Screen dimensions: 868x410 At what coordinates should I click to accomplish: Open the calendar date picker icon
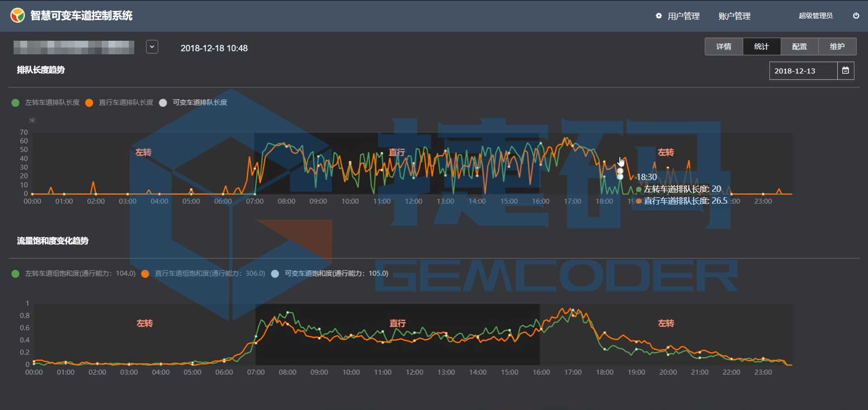[x=845, y=71]
